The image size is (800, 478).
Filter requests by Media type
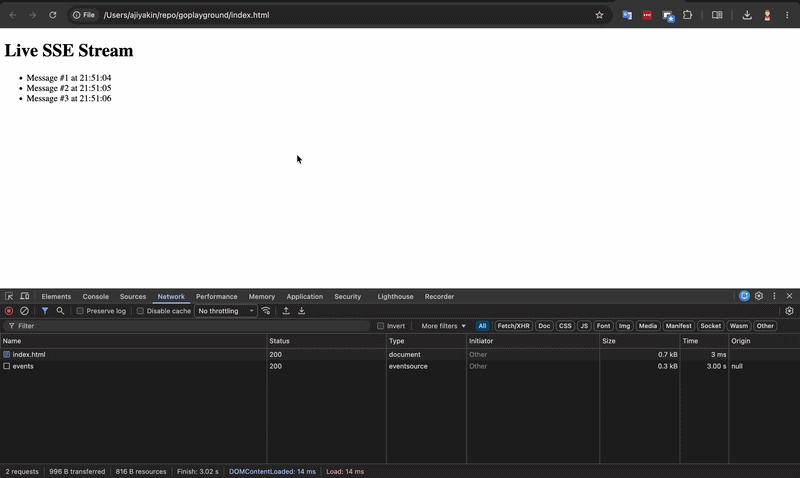tap(648, 325)
